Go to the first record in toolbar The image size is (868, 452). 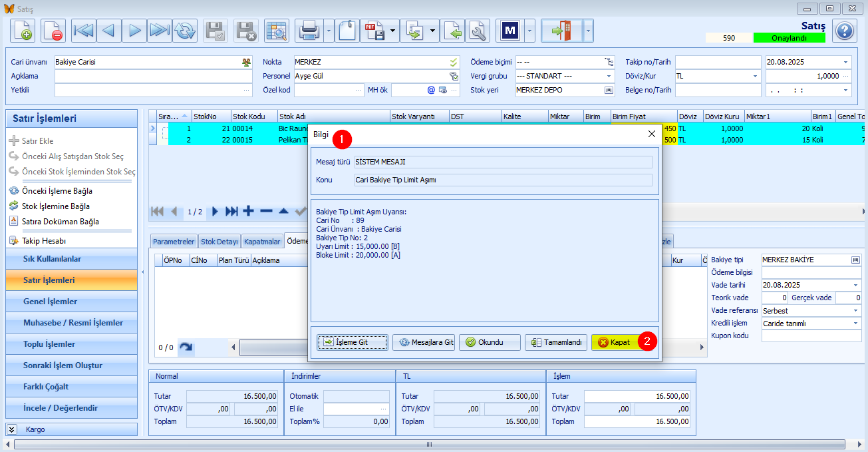coord(84,31)
